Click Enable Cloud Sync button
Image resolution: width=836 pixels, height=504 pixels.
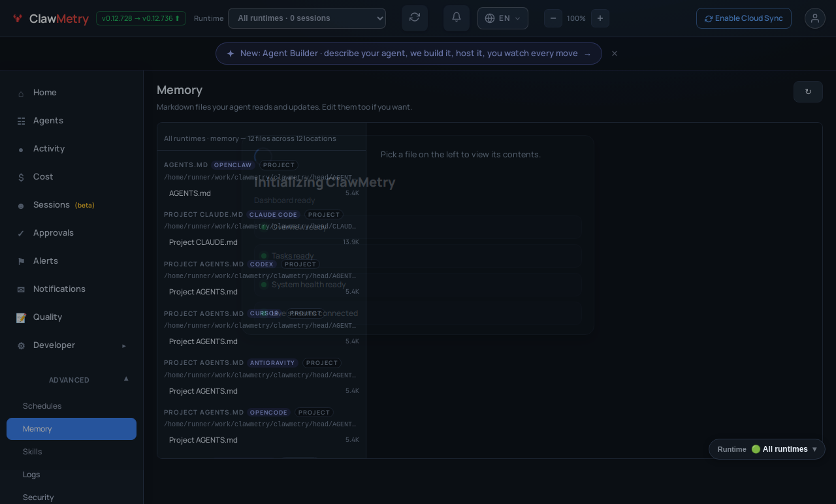click(744, 18)
